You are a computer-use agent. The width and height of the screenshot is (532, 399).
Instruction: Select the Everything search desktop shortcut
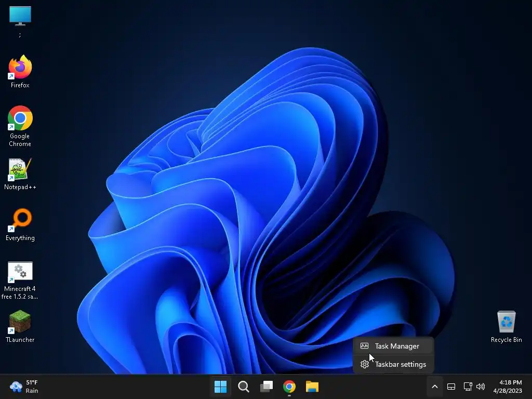pyautogui.click(x=20, y=224)
